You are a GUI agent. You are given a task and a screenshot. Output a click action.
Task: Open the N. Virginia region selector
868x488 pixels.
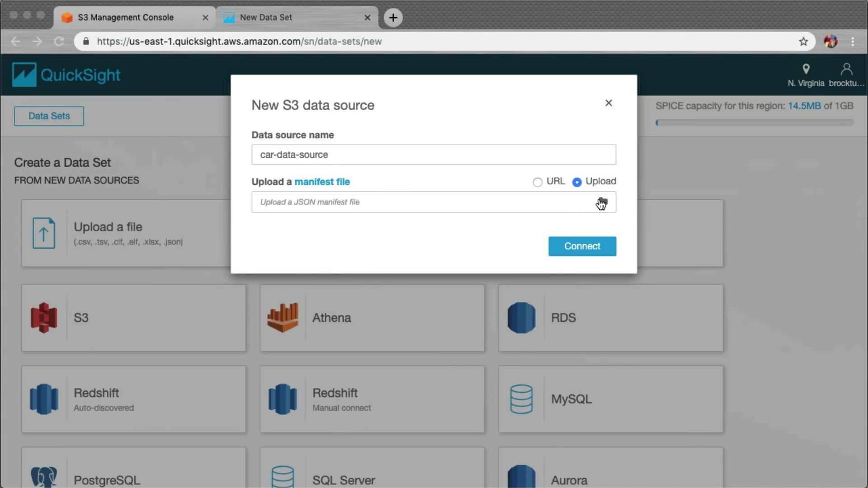[x=806, y=75]
